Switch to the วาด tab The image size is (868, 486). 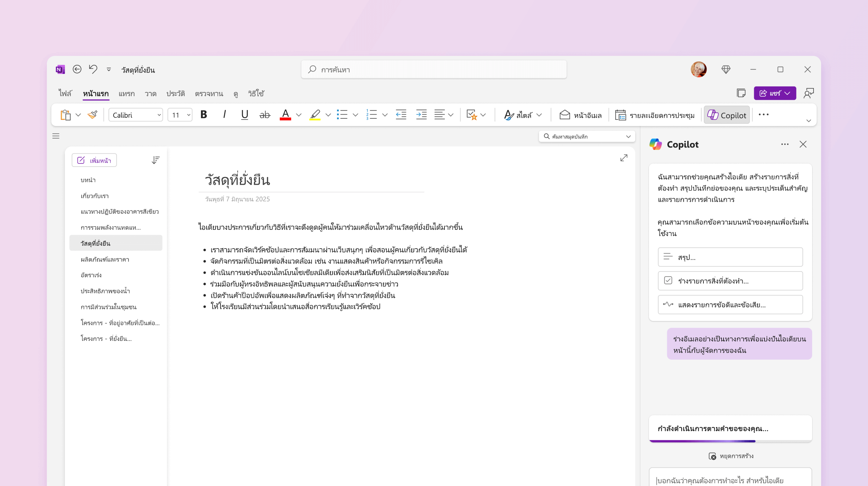151,93
